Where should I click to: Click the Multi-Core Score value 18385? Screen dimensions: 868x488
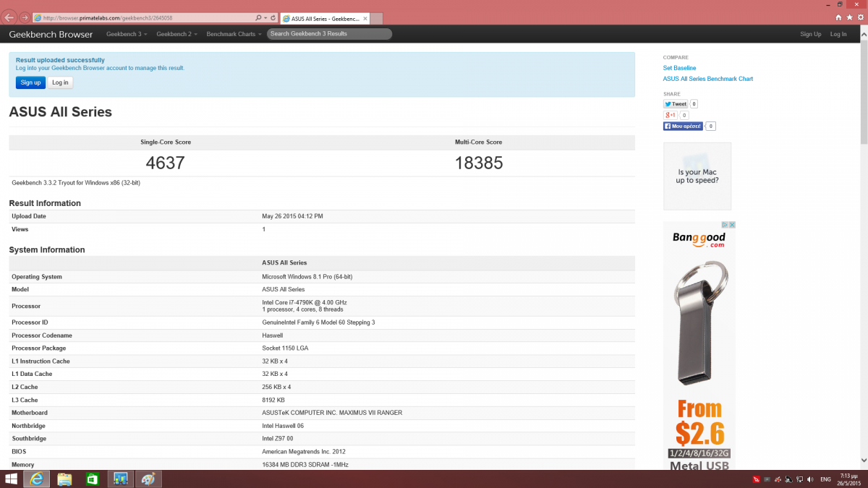[x=479, y=163]
